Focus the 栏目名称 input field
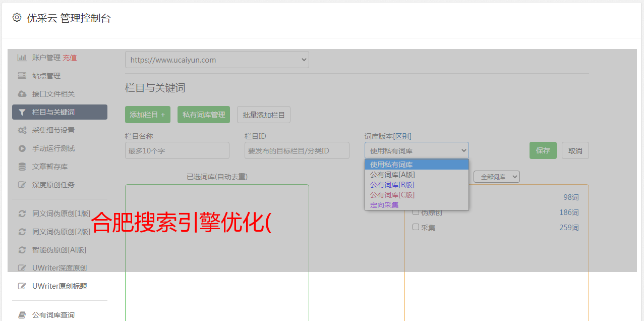Screen dimensions: 644x321 click(x=177, y=150)
